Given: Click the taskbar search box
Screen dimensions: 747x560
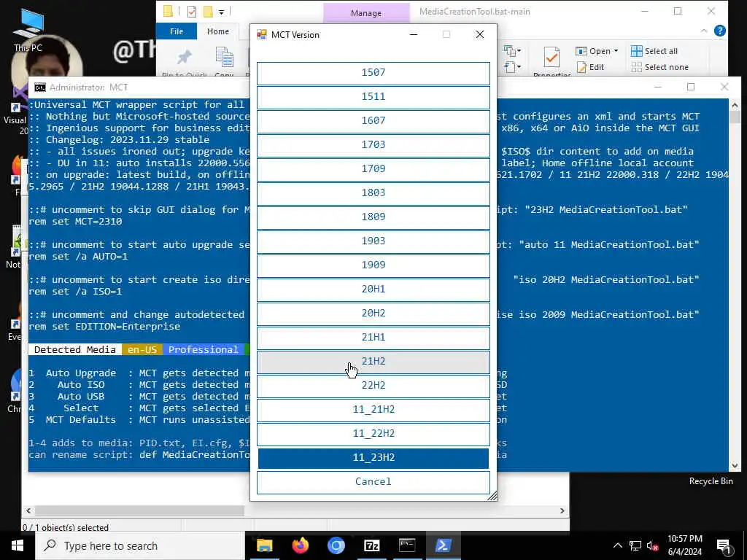Looking at the screenshot, I should point(140,545).
